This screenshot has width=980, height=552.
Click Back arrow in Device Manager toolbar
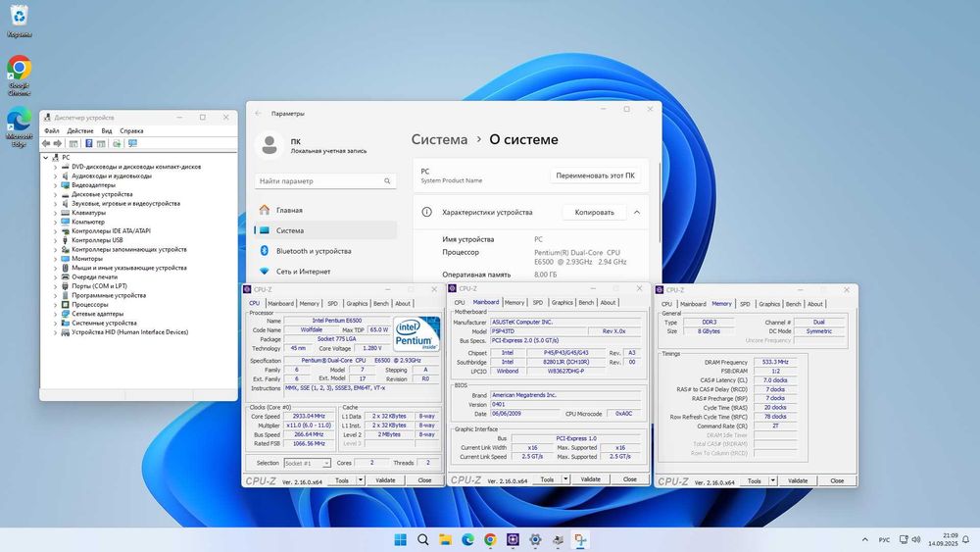[46, 143]
